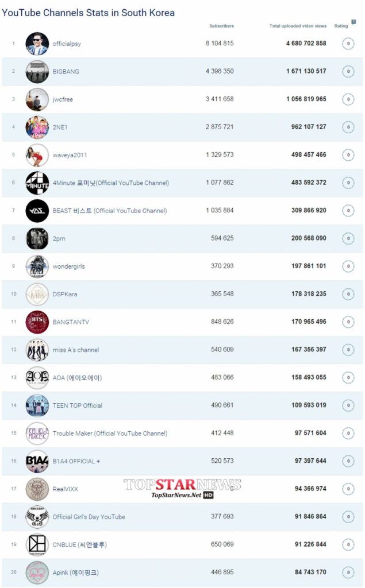Sort by Total uploaded video views header

[x=297, y=26]
